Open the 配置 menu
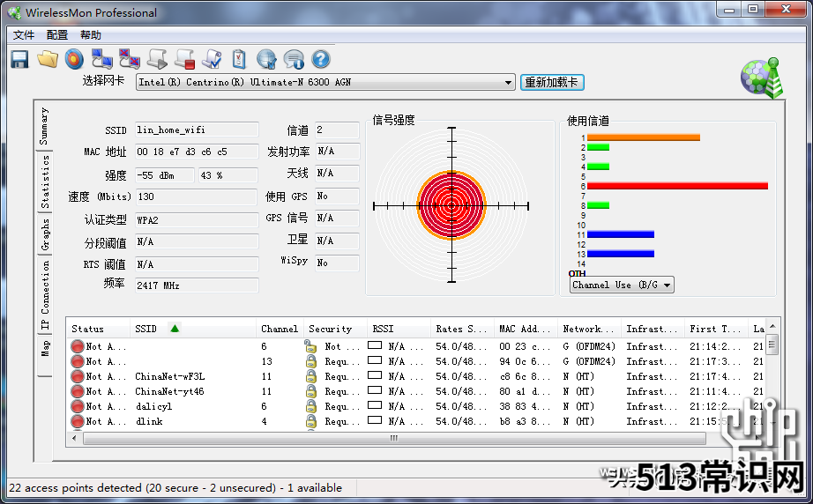 coord(57,35)
